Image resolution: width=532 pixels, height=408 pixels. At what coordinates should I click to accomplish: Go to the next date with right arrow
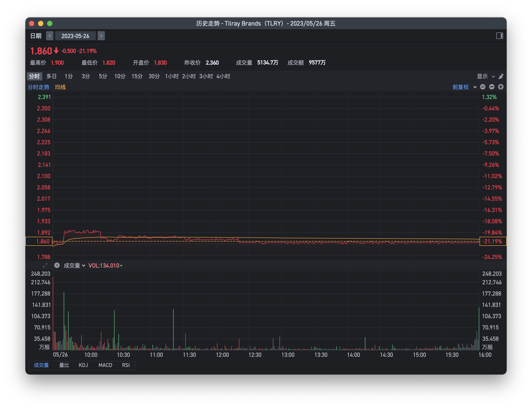101,36
